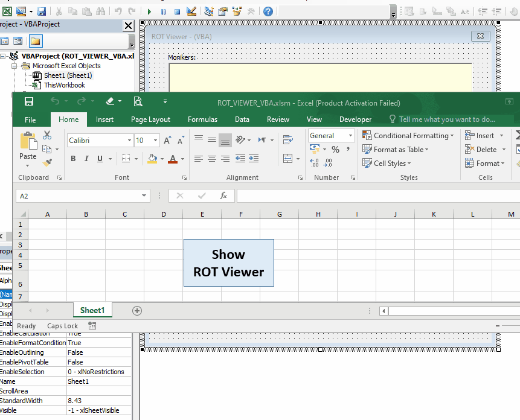Toggle Italic formatting in Font group
The image size is (520, 420).
(86, 159)
